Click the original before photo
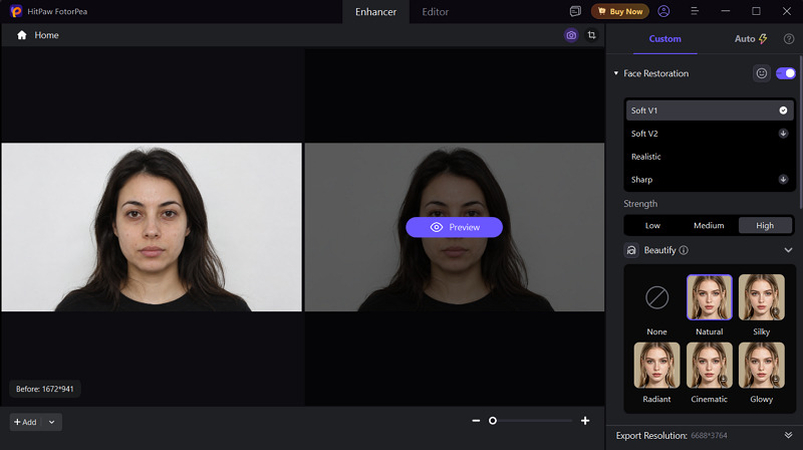 (x=152, y=227)
